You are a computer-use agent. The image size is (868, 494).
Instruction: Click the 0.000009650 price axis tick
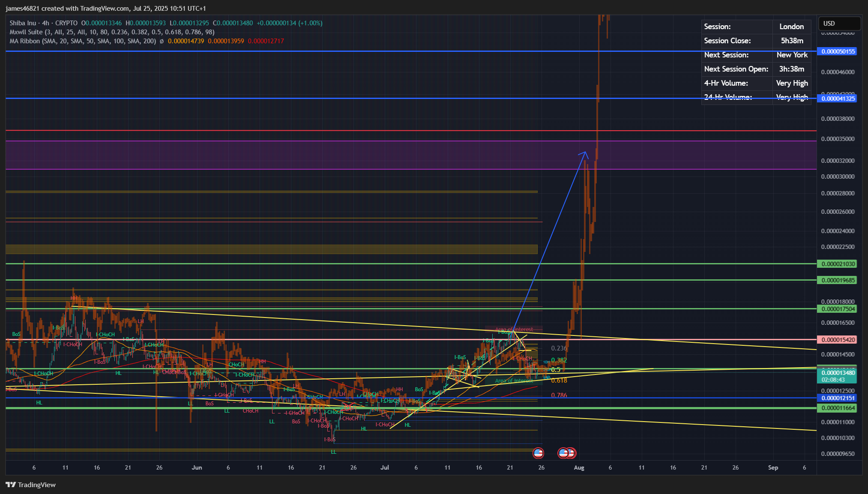click(838, 454)
